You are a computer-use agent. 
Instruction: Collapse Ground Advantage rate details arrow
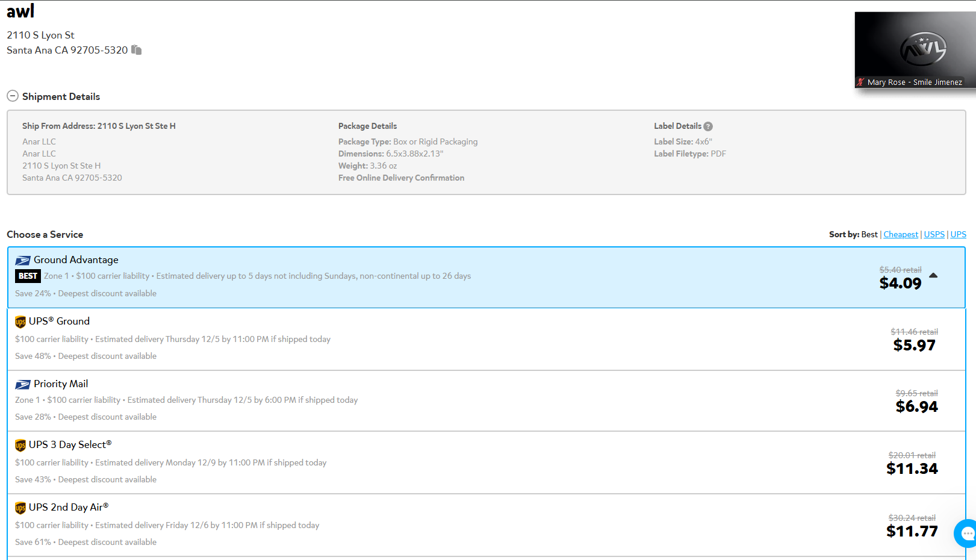coord(933,275)
